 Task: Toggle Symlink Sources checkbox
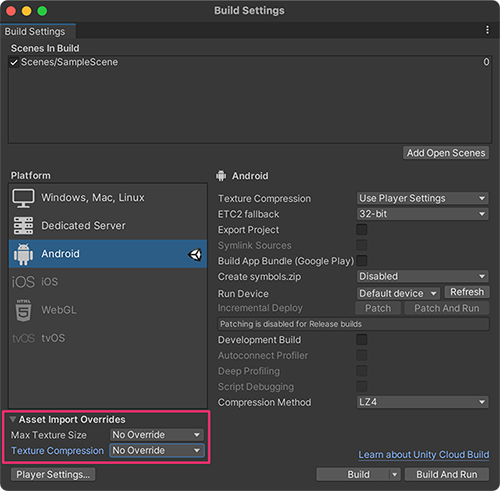[x=362, y=245]
